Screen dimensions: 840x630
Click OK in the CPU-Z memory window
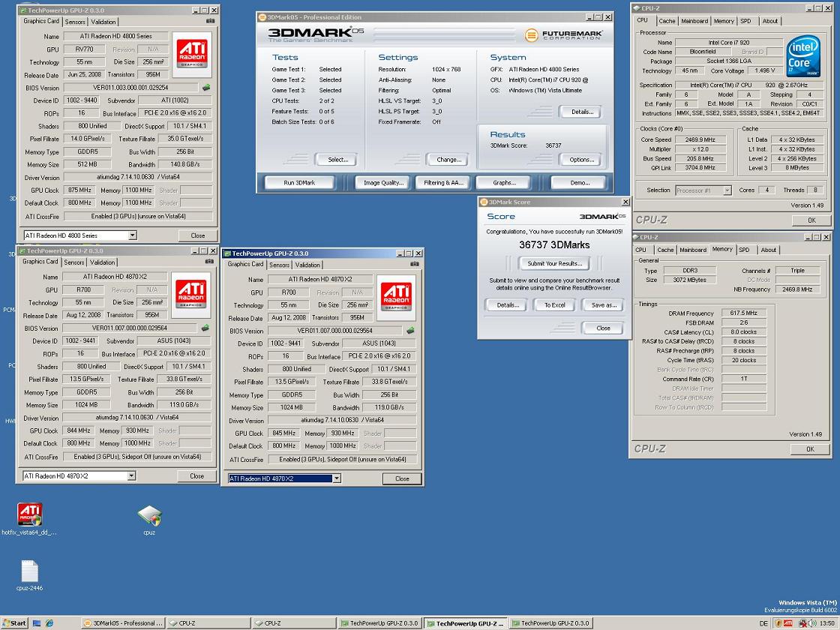[x=810, y=449]
